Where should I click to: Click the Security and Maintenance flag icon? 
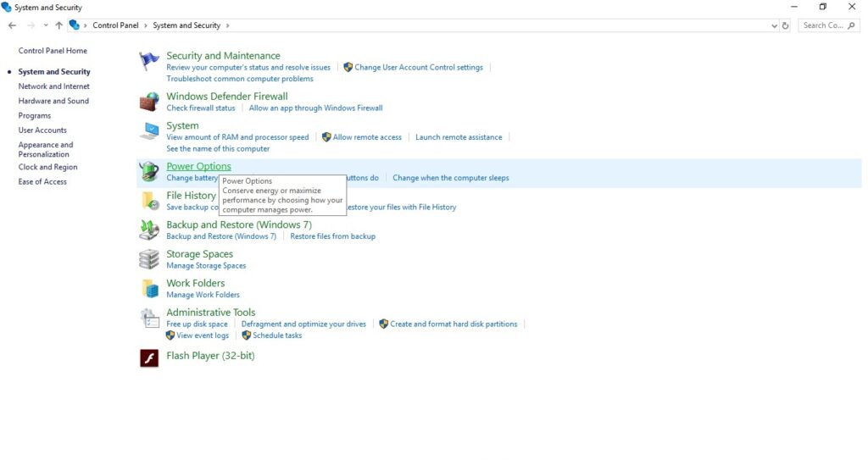pos(149,61)
